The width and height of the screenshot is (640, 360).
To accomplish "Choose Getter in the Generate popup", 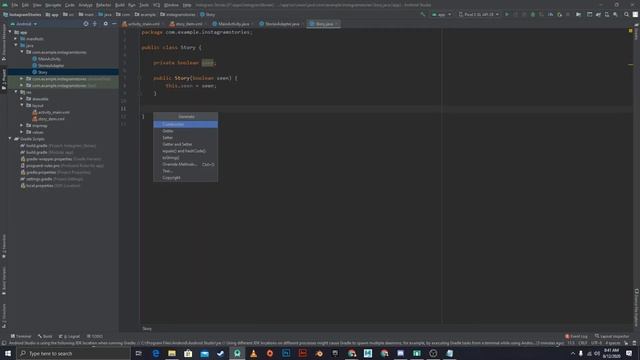I will click(x=185, y=131).
